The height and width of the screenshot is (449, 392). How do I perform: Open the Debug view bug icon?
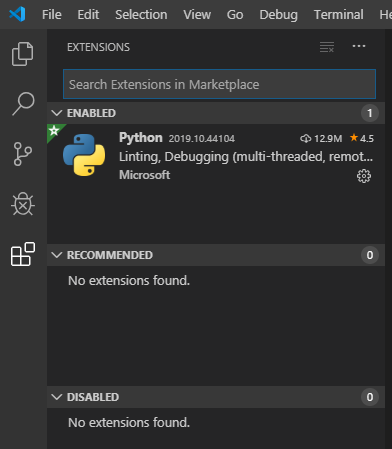23,204
